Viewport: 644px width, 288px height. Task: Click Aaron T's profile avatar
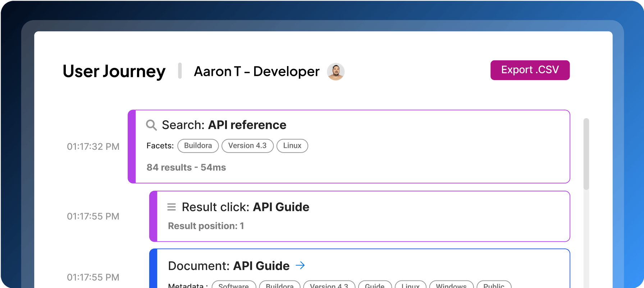(x=335, y=71)
